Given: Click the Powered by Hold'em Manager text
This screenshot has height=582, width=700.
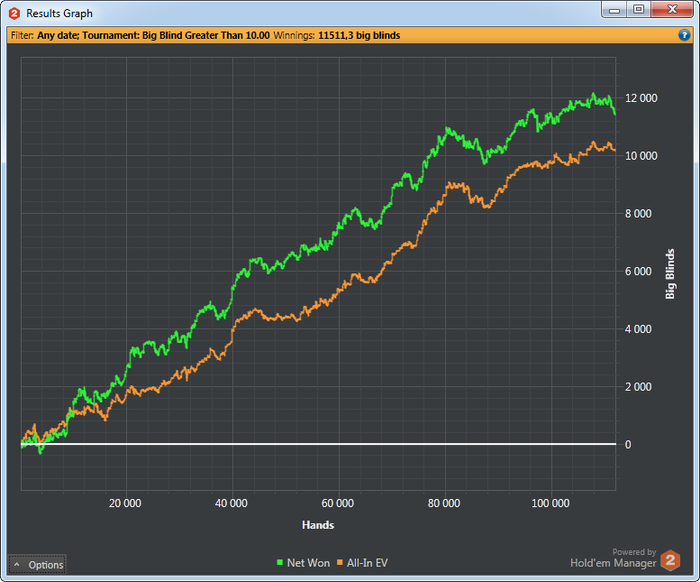Looking at the screenshot, I should [x=613, y=558].
